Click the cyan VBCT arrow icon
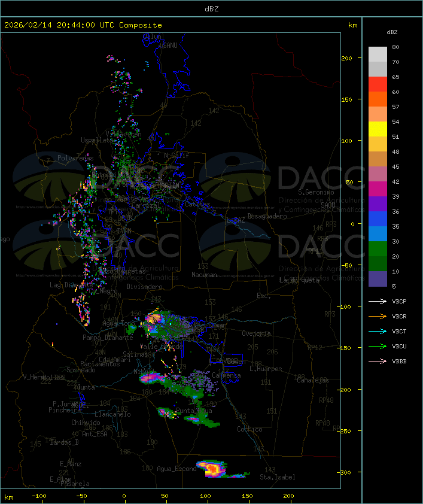This screenshot has height=504, width=423. (x=378, y=331)
